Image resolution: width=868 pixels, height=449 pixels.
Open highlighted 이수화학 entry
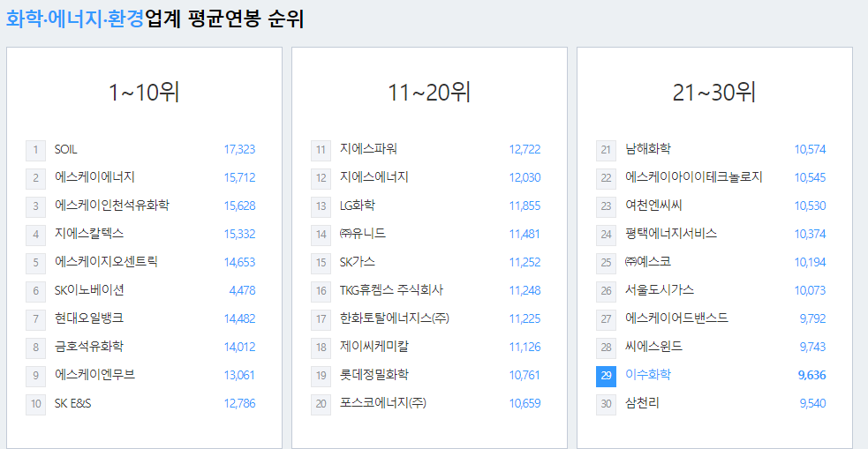click(647, 375)
